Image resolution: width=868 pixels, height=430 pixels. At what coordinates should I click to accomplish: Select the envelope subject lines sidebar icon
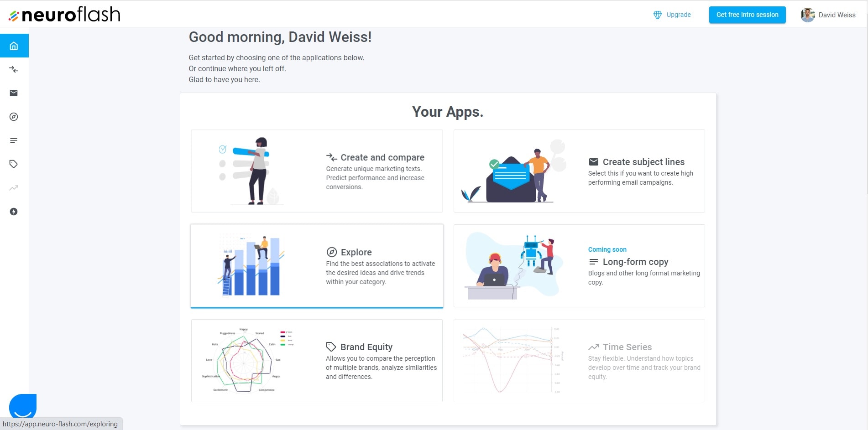pyautogui.click(x=14, y=93)
